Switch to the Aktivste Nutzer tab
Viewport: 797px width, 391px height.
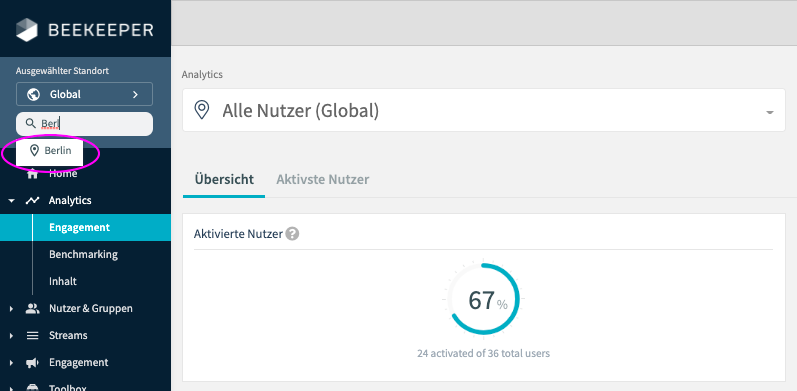point(323,179)
